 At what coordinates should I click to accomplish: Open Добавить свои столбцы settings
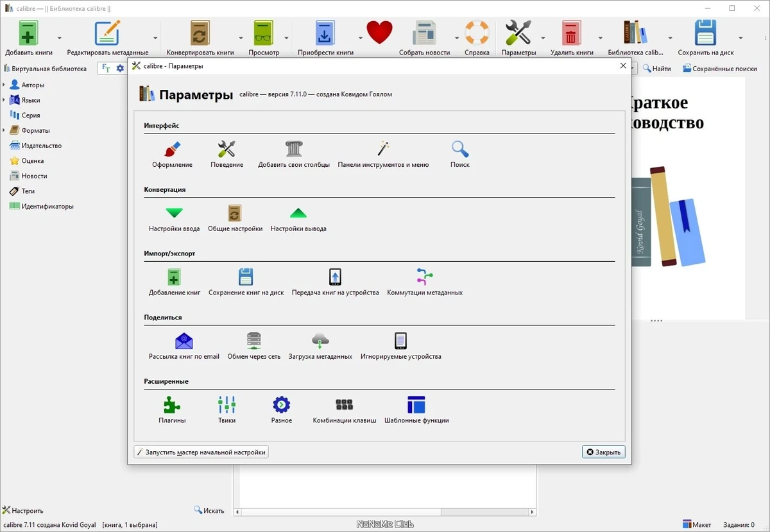295,155
